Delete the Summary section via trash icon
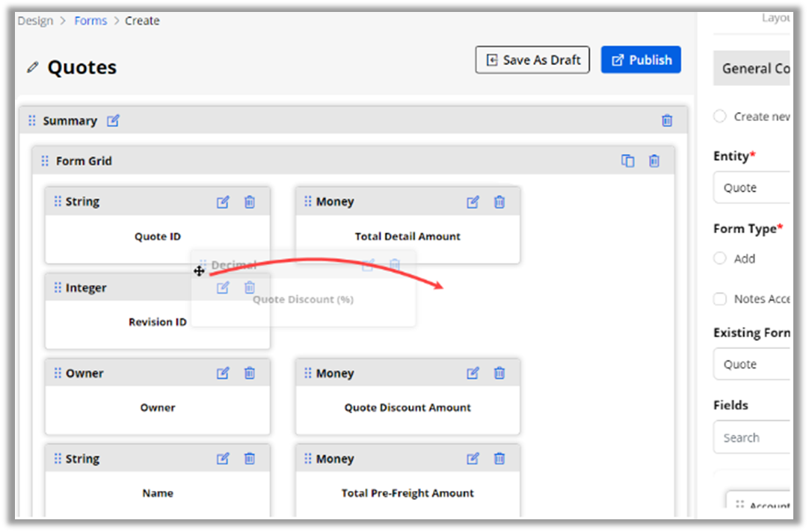 667,120
